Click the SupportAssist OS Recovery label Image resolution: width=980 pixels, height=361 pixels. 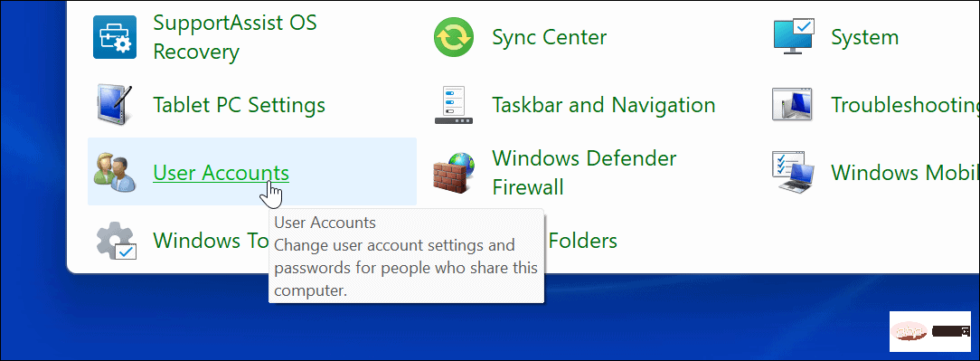[235, 37]
